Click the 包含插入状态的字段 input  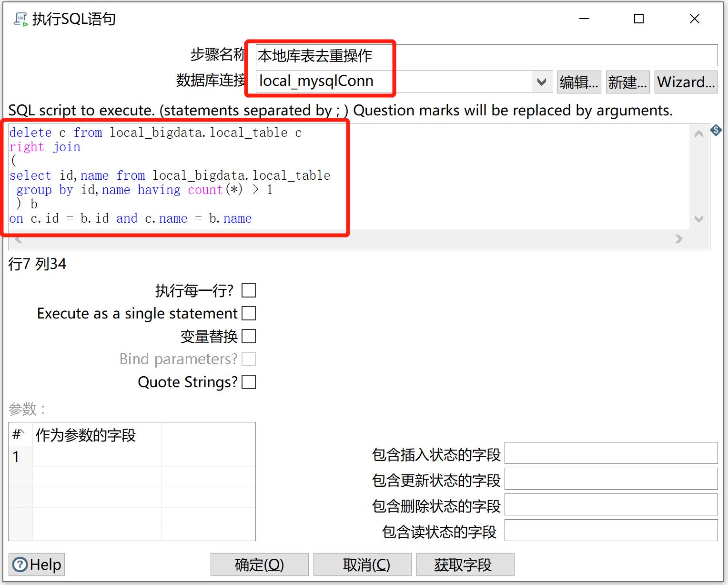click(611, 453)
